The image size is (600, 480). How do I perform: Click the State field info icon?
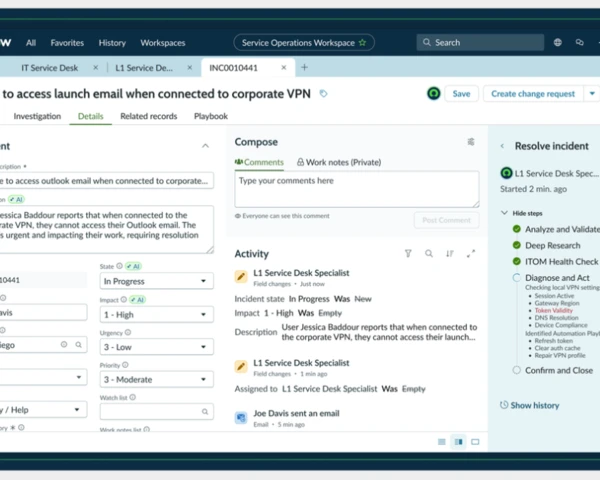pyautogui.click(x=119, y=266)
